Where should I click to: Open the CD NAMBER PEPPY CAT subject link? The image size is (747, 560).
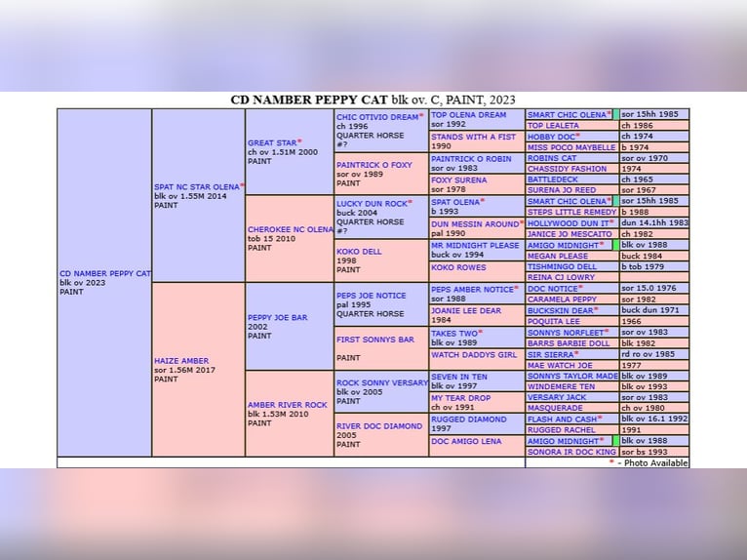click(105, 273)
